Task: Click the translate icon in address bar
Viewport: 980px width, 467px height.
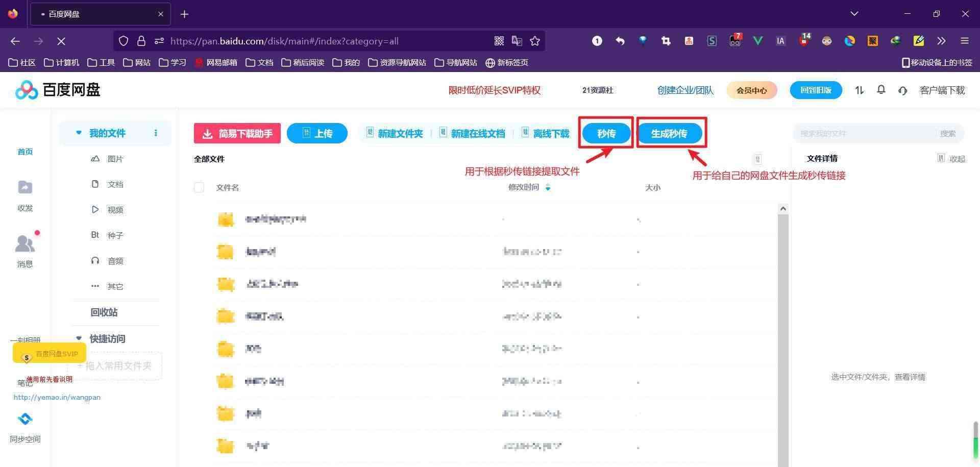Action: pos(517,41)
